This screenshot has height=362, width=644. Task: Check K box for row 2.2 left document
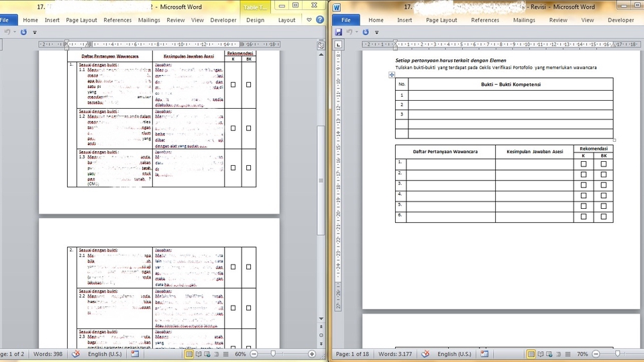pyautogui.click(x=233, y=308)
